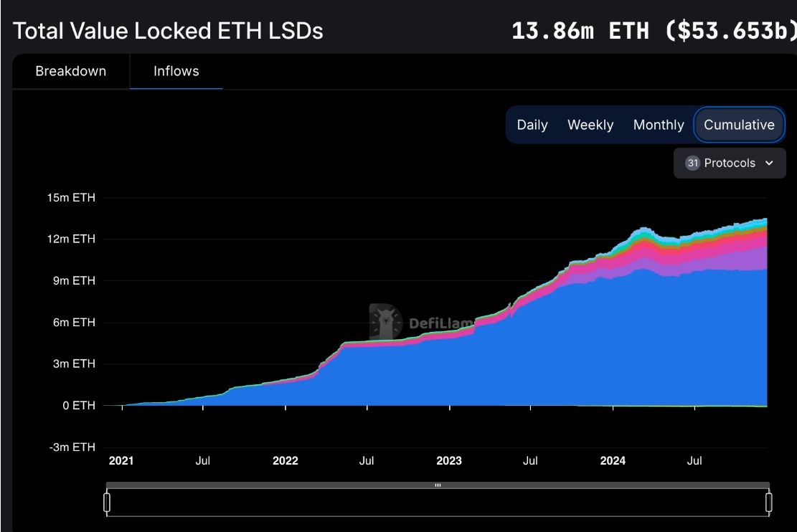The width and height of the screenshot is (797, 532).
Task: Open the Inflows tab
Action: pyautogui.click(x=176, y=71)
